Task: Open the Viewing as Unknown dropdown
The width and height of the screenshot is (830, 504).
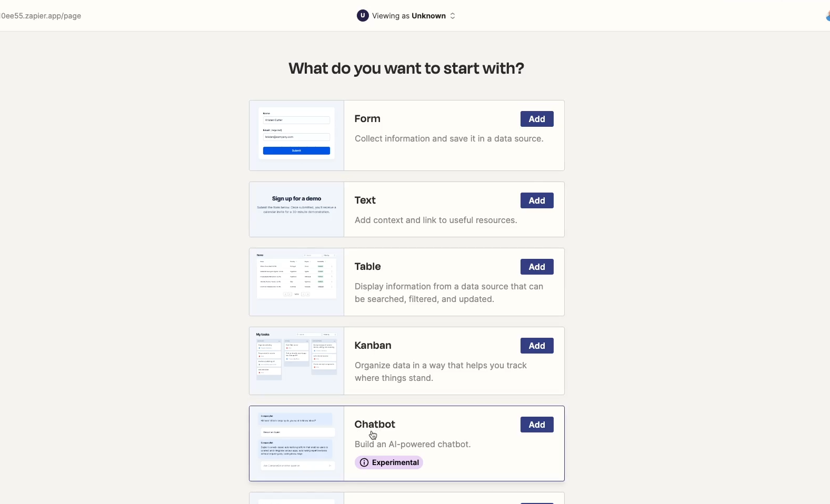Action: 406,16
